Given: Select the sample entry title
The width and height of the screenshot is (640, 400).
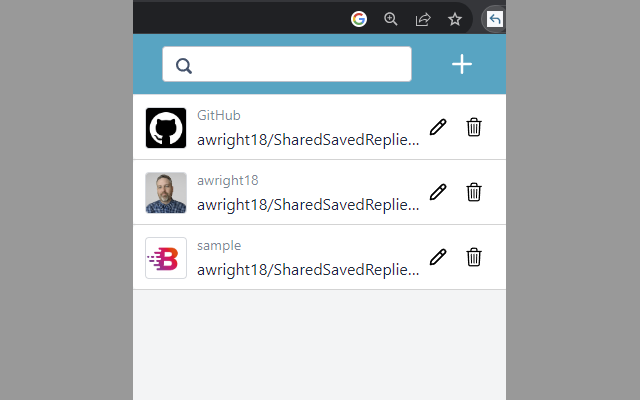Looking at the screenshot, I should pyautogui.click(x=219, y=246).
